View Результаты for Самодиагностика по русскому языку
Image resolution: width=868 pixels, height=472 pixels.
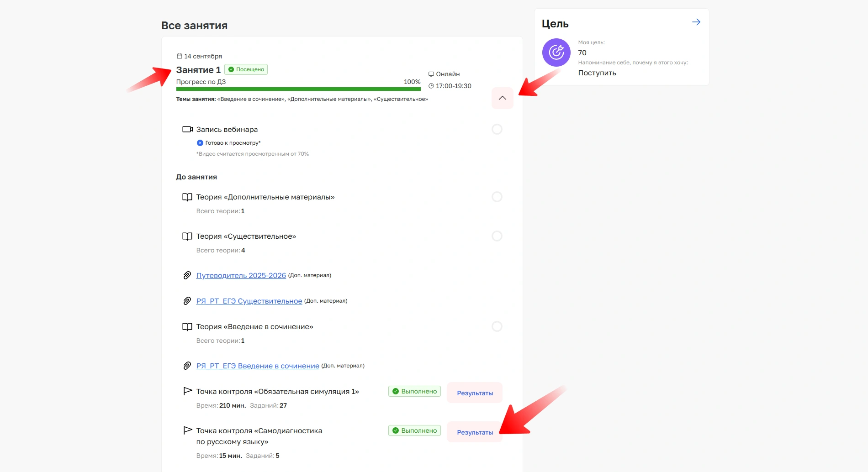tap(475, 432)
